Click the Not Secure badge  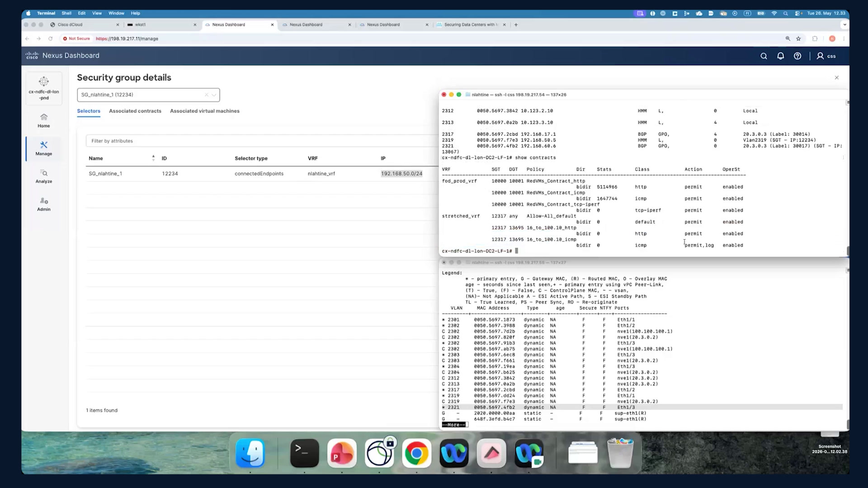76,39
